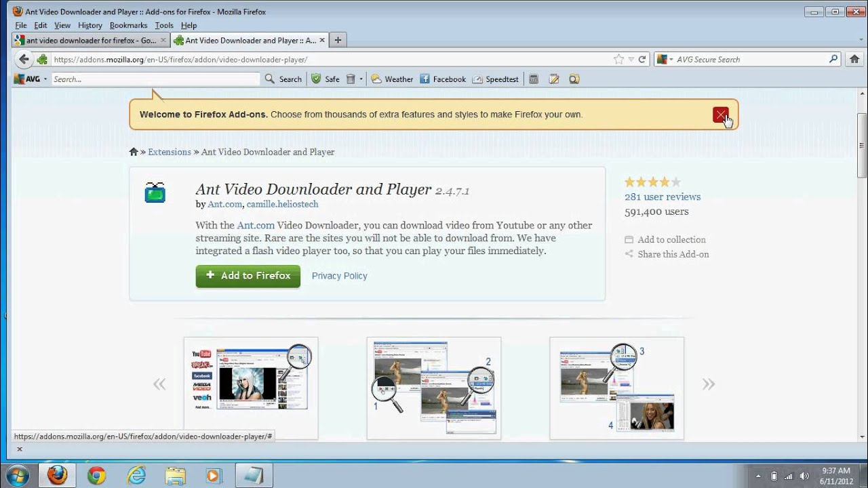Viewport: 868px width, 488px height.
Task: Open the notepad icon in AVG toolbar
Action: (x=554, y=79)
